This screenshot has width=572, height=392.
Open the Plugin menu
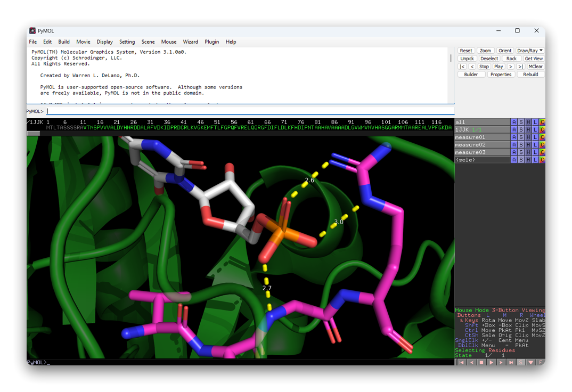212,42
